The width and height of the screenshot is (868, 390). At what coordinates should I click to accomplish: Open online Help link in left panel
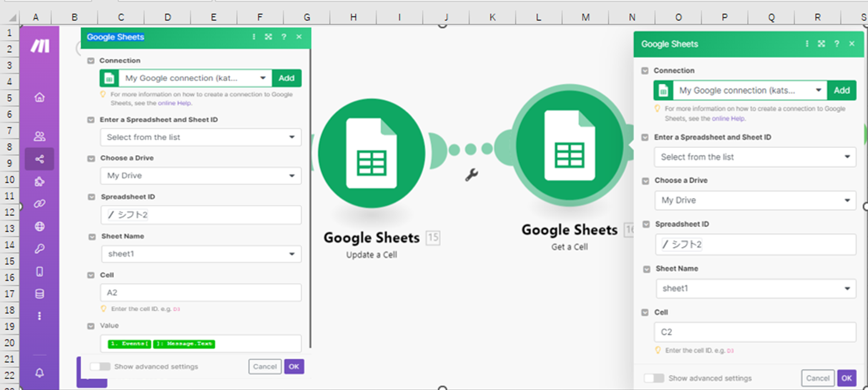click(x=174, y=103)
